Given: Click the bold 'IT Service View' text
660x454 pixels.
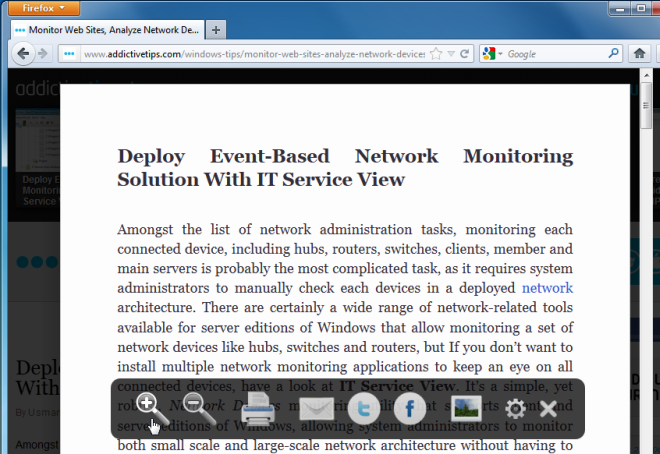Looking at the screenshot, I should pyautogui.click(x=397, y=386).
